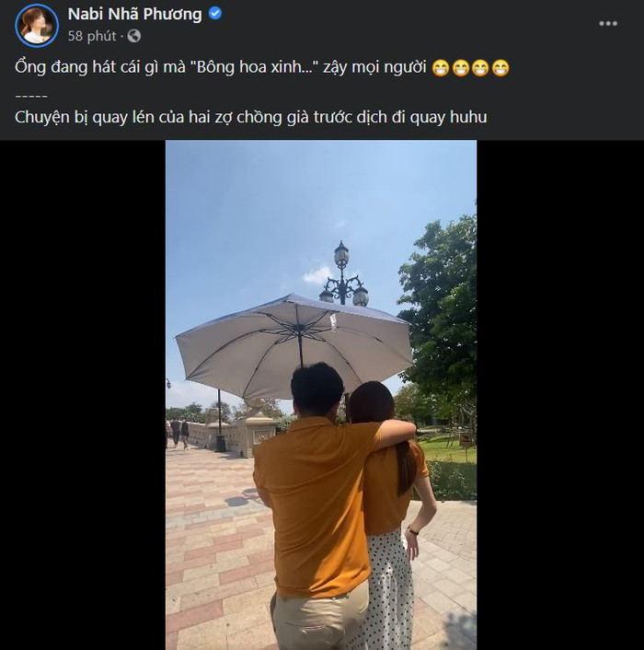Screen dimensions: 644x650
Task: Click the street lamp in the video
Action: point(343,275)
